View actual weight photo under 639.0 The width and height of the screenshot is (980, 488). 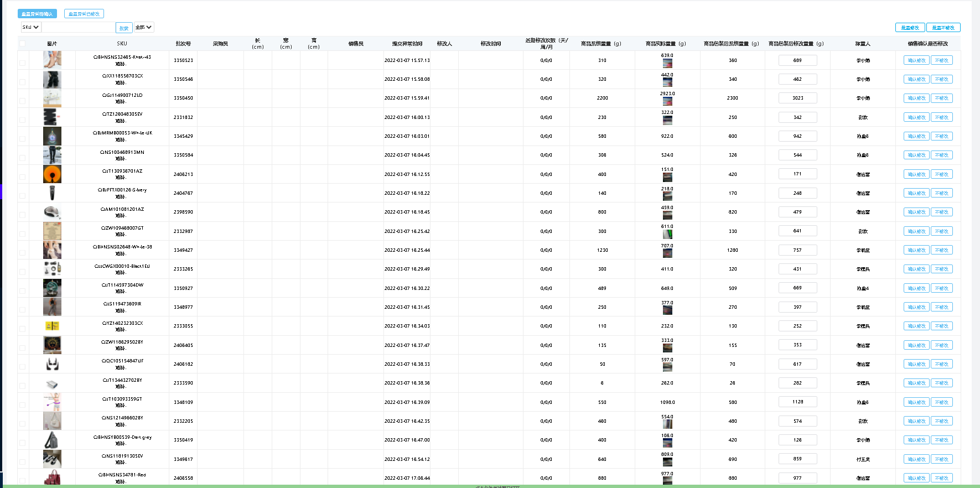(667, 64)
